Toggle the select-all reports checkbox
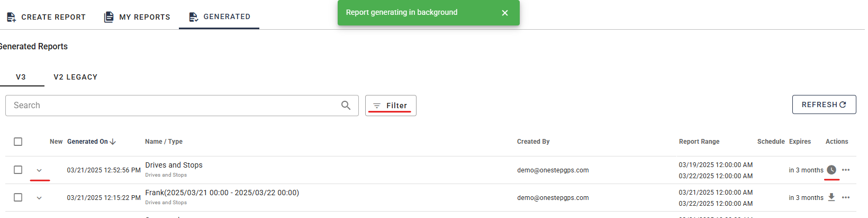The height and width of the screenshot is (218, 868). (18, 142)
